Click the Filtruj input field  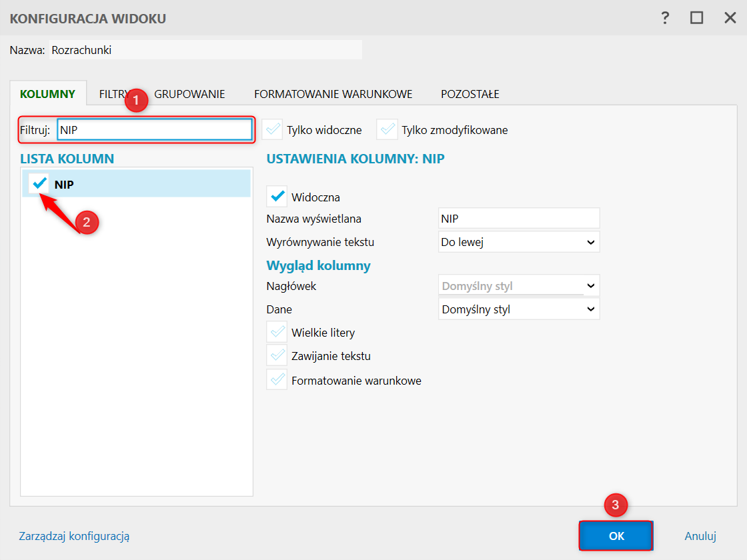[155, 129]
